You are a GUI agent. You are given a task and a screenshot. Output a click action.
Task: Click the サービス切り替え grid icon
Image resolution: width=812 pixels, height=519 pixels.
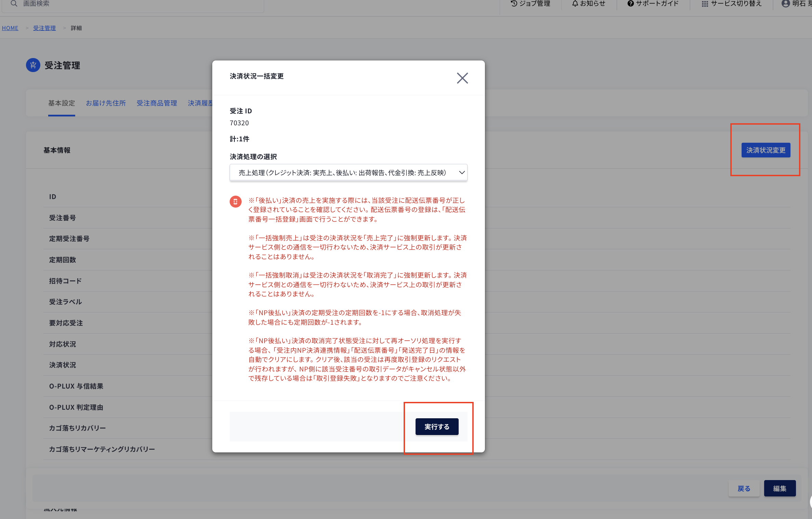[x=705, y=4]
